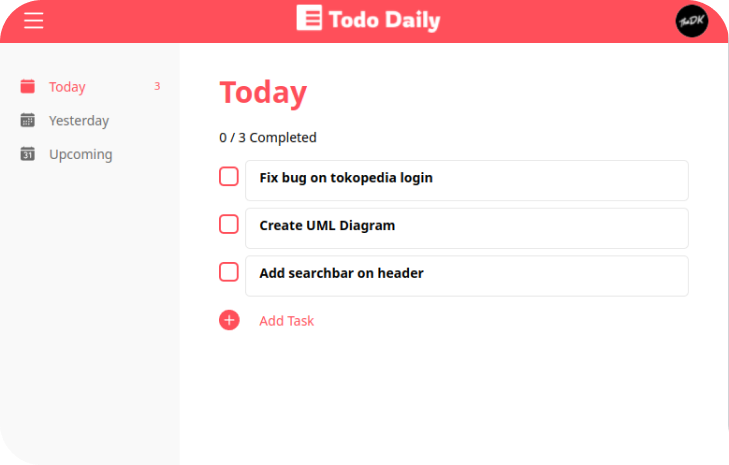Click the red plus Add Task icon
729x465 pixels.
click(229, 320)
